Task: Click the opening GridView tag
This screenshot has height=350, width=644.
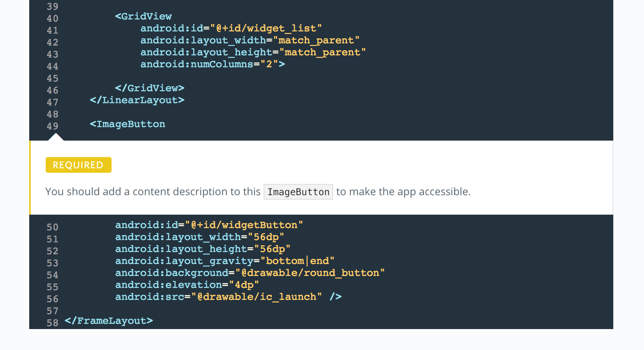Action: [x=143, y=16]
